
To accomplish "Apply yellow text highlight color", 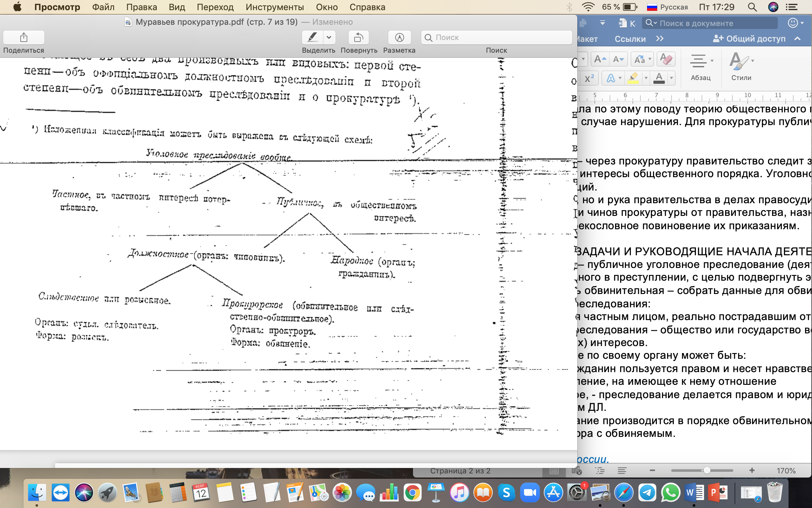I will [633, 78].
